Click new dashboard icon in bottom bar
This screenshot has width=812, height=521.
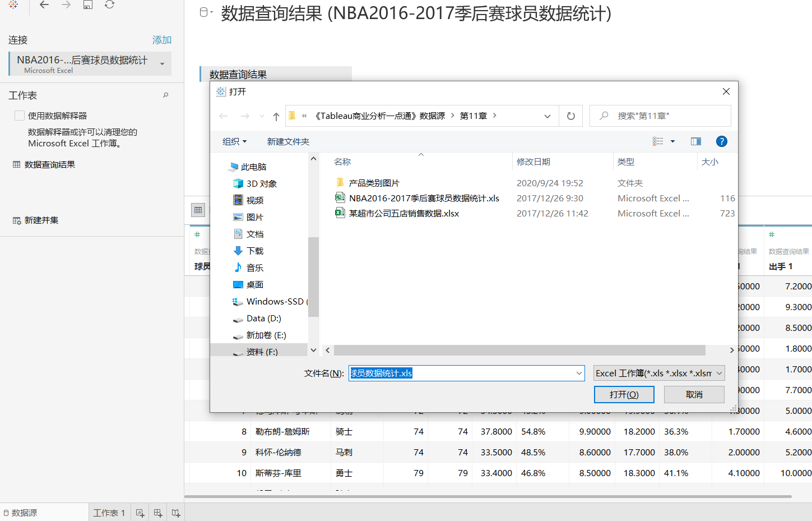coord(158,513)
